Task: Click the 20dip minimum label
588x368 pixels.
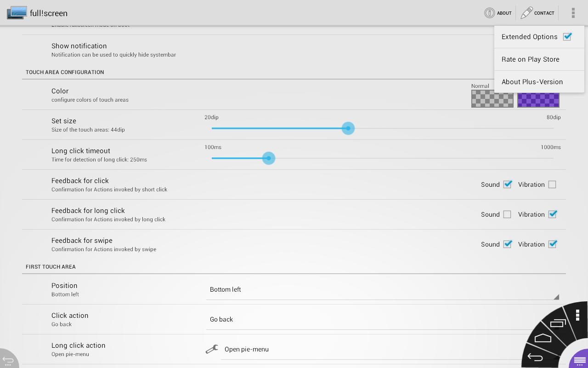Action: (211, 117)
